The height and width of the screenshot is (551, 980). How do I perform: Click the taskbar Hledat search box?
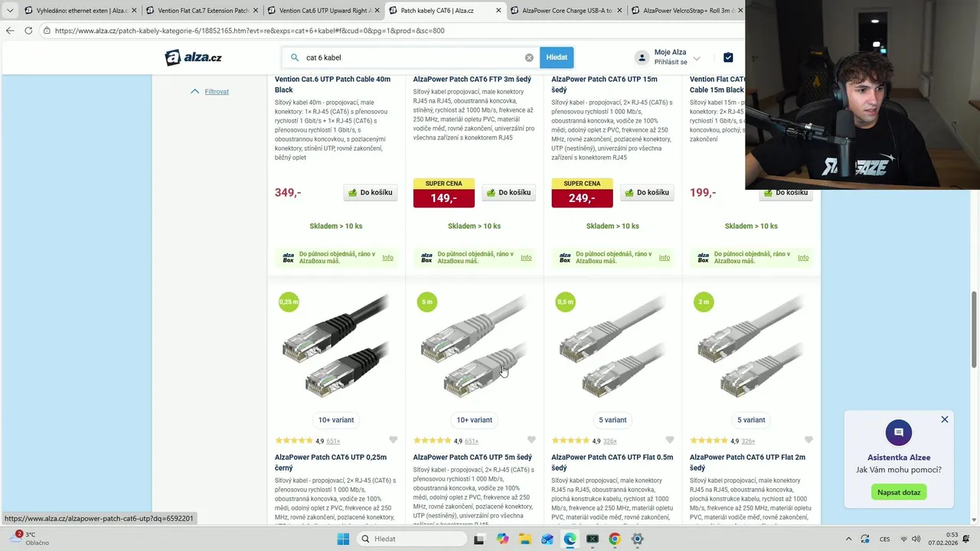pyautogui.click(x=412, y=539)
